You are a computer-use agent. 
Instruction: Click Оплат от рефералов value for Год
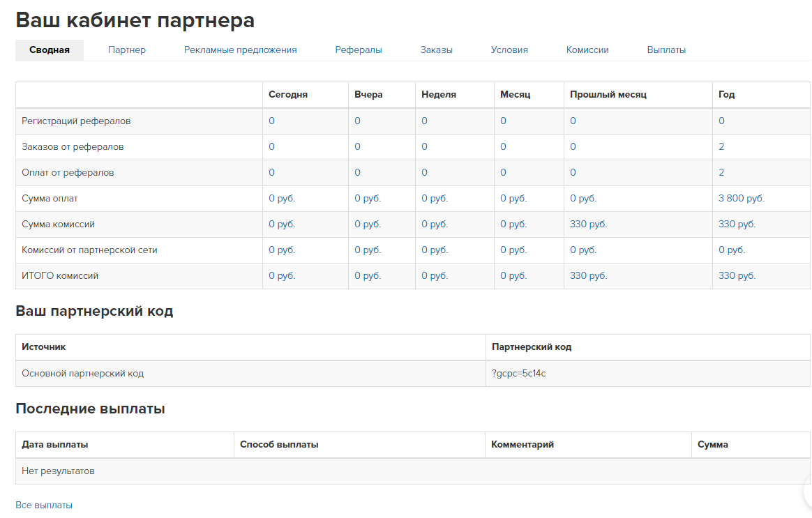click(721, 172)
